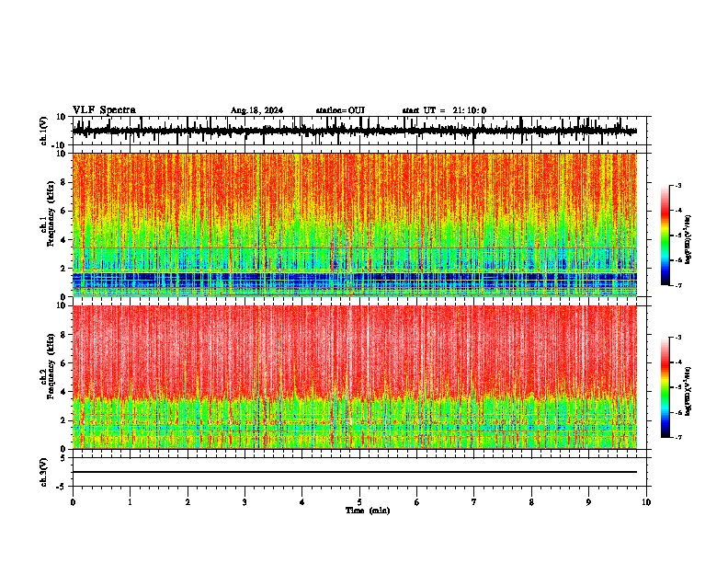The height and width of the screenshot is (563, 728).
Task: Click the ch.1 spectrogram color bar
Action: 665,236
